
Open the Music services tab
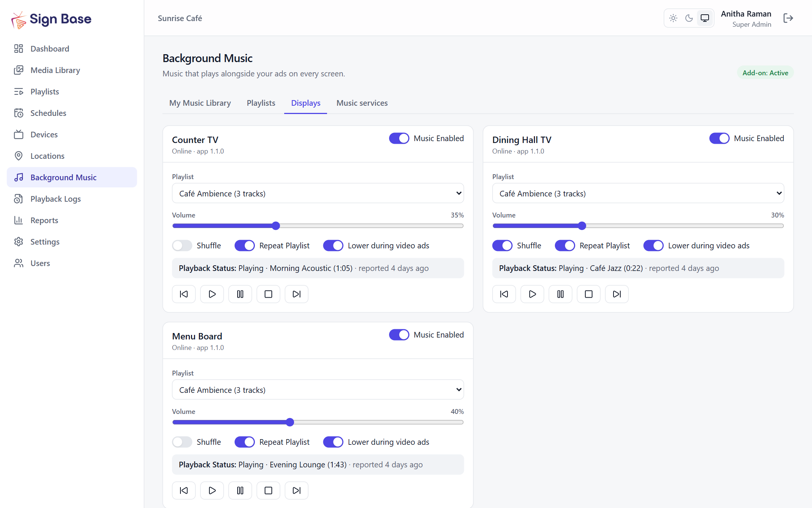[362, 103]
